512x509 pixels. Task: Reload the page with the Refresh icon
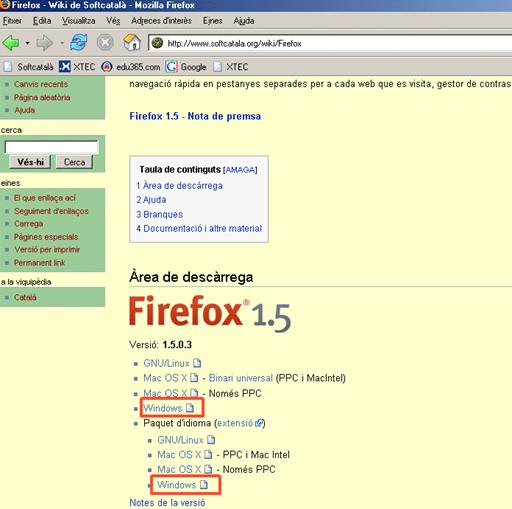click(x=79, y=43)
